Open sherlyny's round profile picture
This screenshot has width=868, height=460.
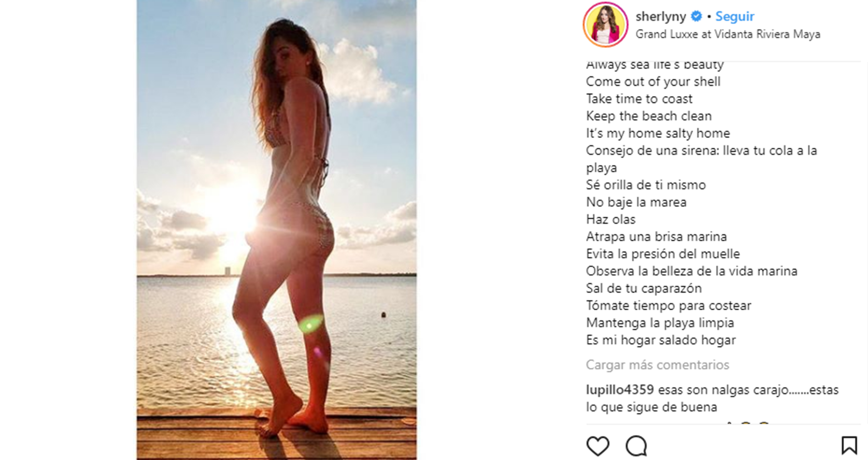pyautogui.click(x=606, y=25)
